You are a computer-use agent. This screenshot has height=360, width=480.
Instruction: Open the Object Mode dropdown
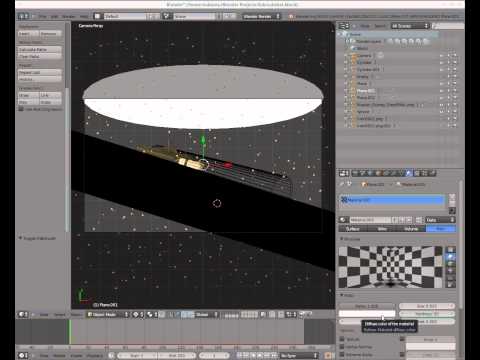click(x=108, y=314)
